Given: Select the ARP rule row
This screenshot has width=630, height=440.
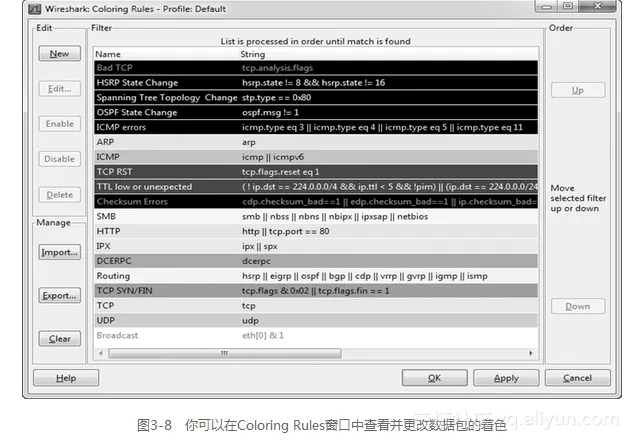Looking at the screenshot, I should [x=316, y=142].
